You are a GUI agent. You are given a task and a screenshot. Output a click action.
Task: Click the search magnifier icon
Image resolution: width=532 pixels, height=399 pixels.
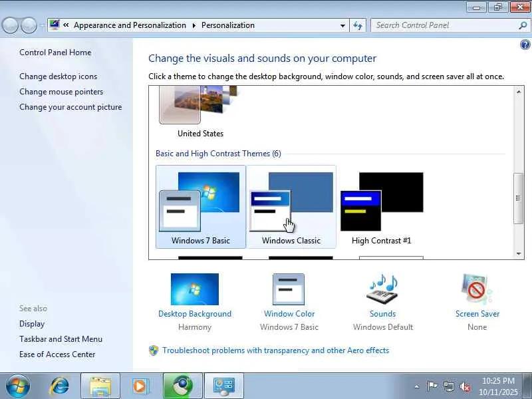[x=523, y=25]
